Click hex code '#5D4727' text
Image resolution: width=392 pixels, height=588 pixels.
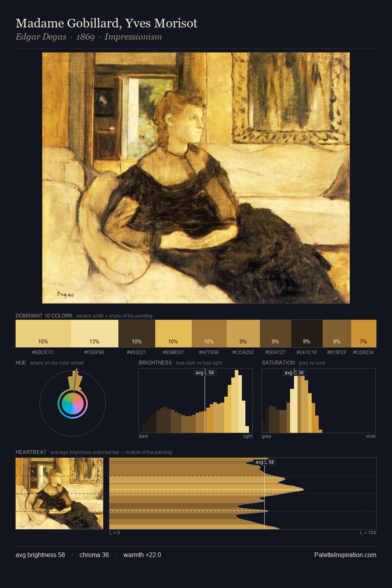click(x=275, y=352)
